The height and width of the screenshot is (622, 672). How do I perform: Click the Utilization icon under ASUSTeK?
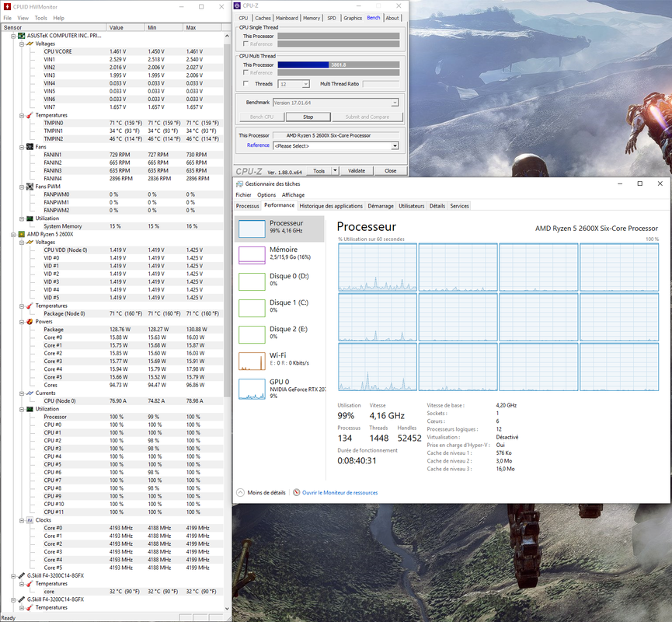(30, 218)
